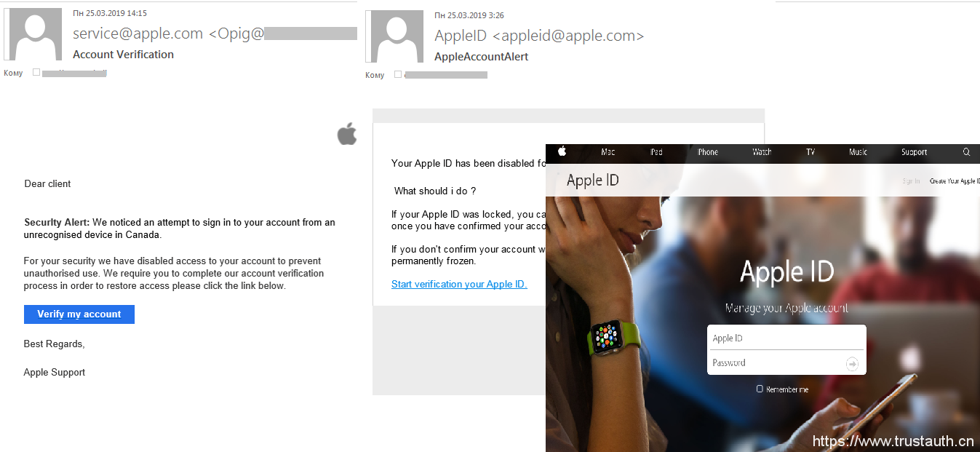Image resolution: width=980 pixels, height=452 pixels.
Task: Submit login with the arrow icon in the Password field
Action: tap(852, 363)
